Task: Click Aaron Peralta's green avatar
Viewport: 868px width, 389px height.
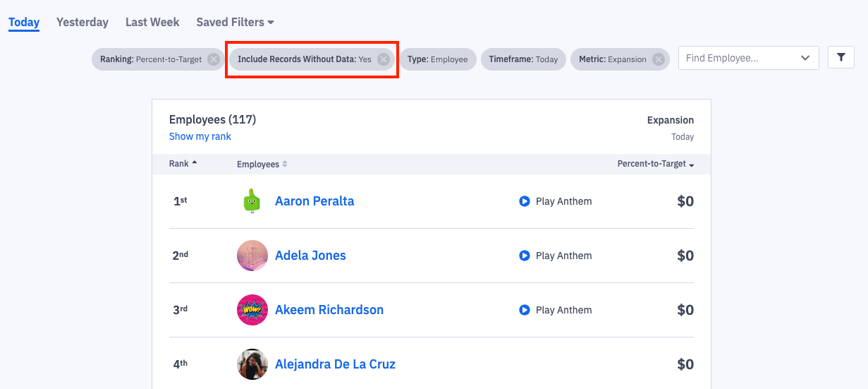Action: click(x=252, y=201)
